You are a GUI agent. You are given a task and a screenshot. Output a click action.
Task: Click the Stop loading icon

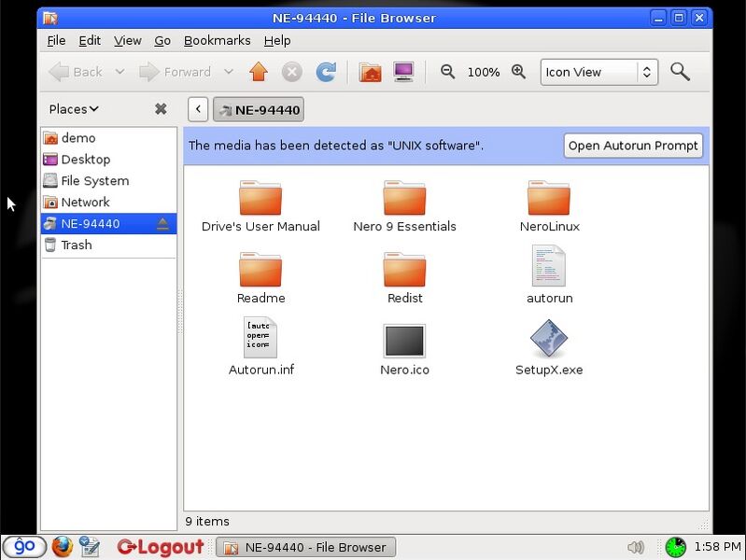click(x=291, y=72)
